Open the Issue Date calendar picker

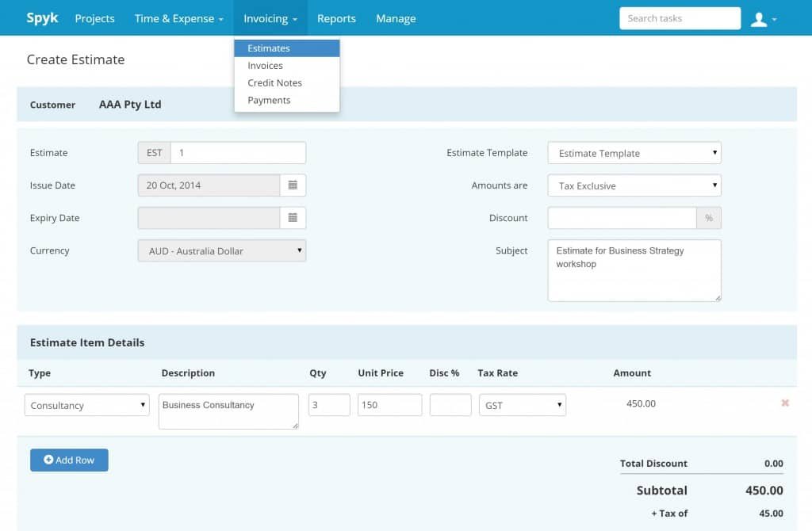(293, 185)
